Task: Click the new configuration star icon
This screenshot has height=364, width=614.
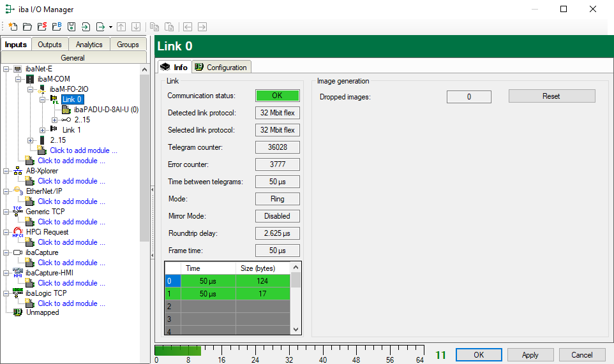Action: (x=13, y=27)
